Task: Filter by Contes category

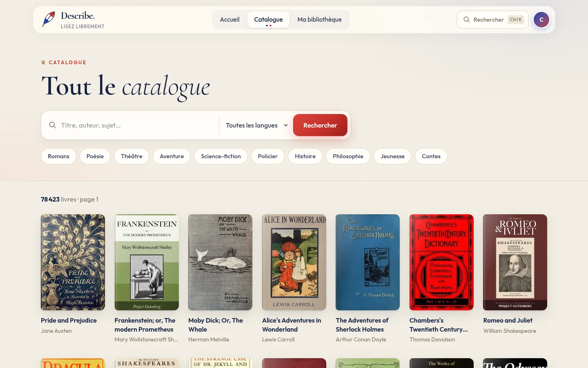Action: pos(431,156)
